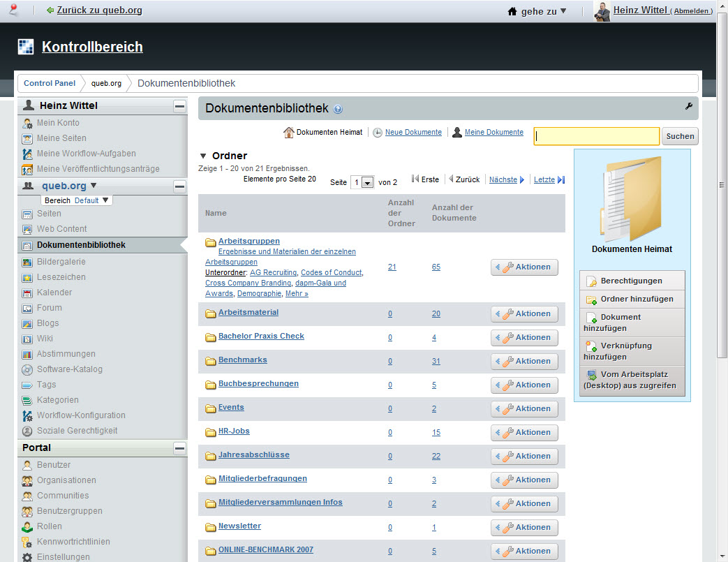
Task: Click the Arbeitsgruppen folder icon
Action: 210,242
